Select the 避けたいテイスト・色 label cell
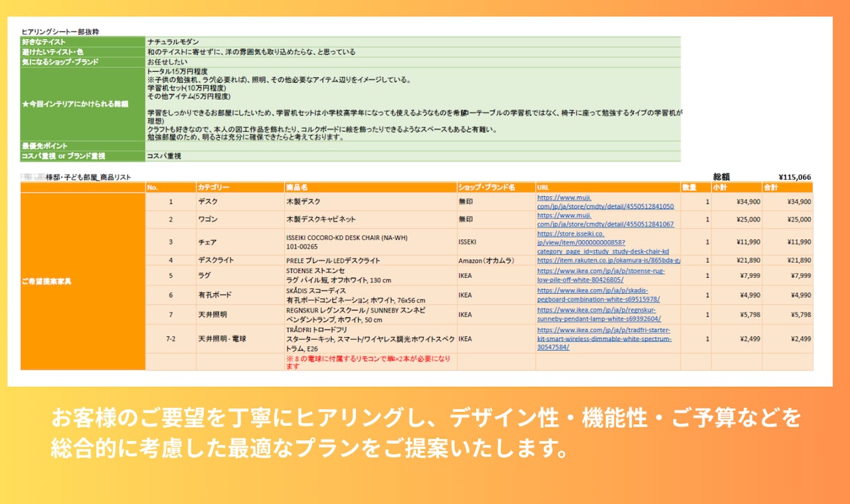This screenshot has width=850, height=504. click(83, 52)
